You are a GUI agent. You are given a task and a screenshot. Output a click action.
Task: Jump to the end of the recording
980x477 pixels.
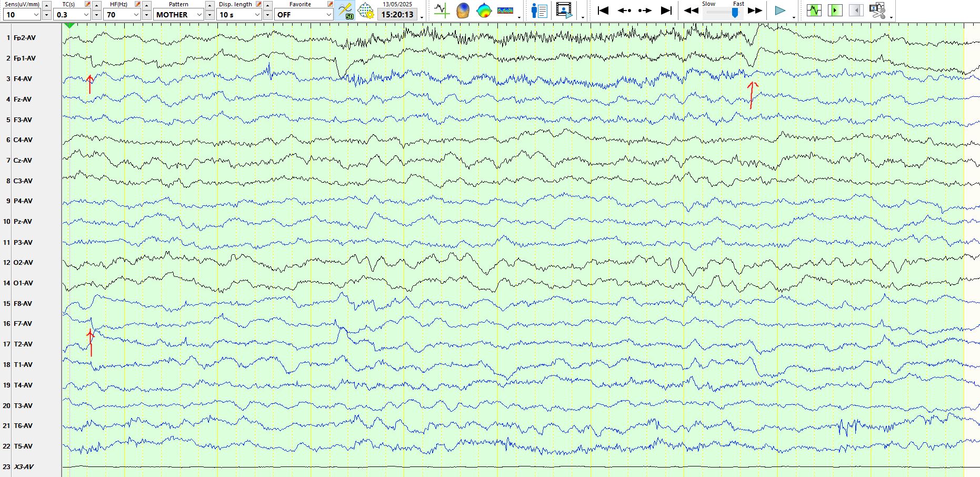click(x=666, y=11)
